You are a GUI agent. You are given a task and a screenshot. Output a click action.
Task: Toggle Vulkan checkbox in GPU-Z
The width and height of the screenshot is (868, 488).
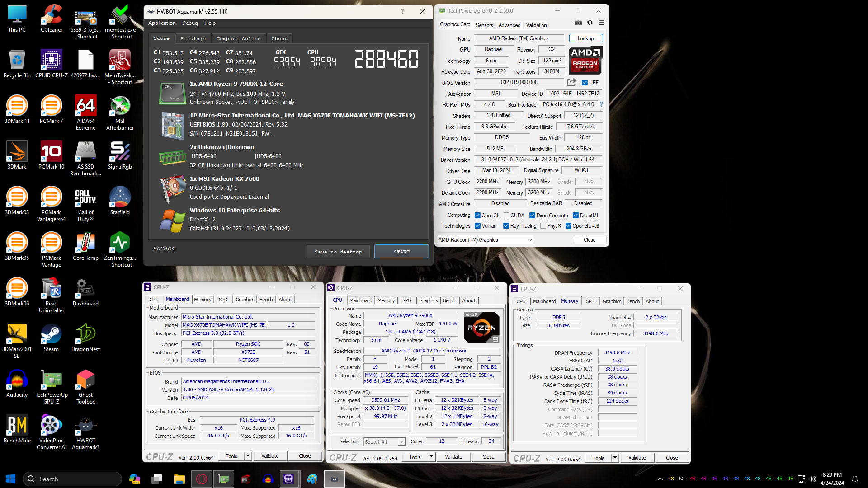pos(477,226)
